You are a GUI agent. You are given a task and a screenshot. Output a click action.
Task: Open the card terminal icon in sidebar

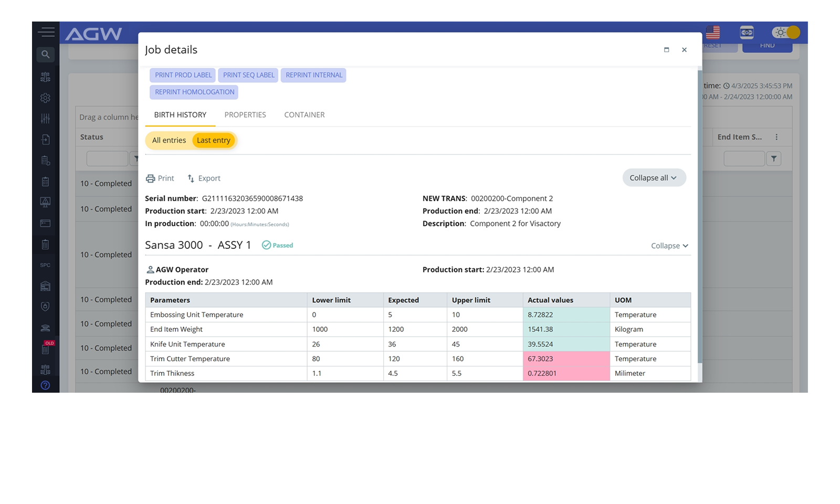(46, 223)
